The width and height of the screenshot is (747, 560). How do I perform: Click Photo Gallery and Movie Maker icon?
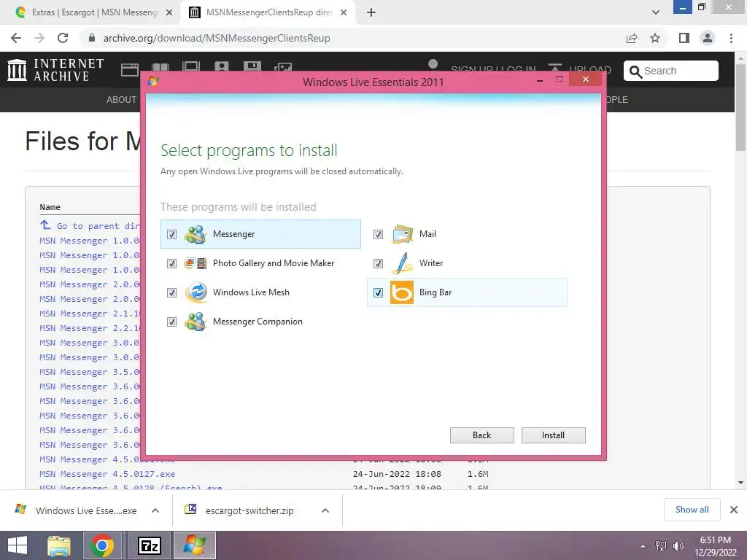click(x=196, y=263)
